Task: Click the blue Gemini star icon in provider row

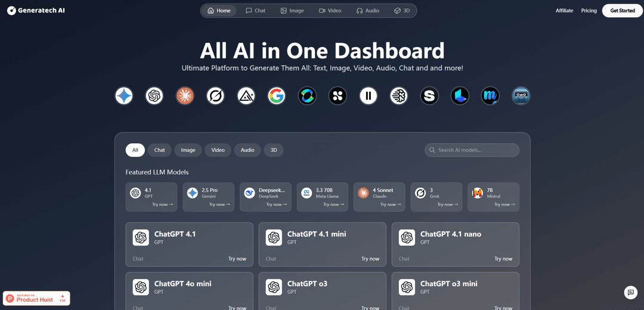Action: 123,96
